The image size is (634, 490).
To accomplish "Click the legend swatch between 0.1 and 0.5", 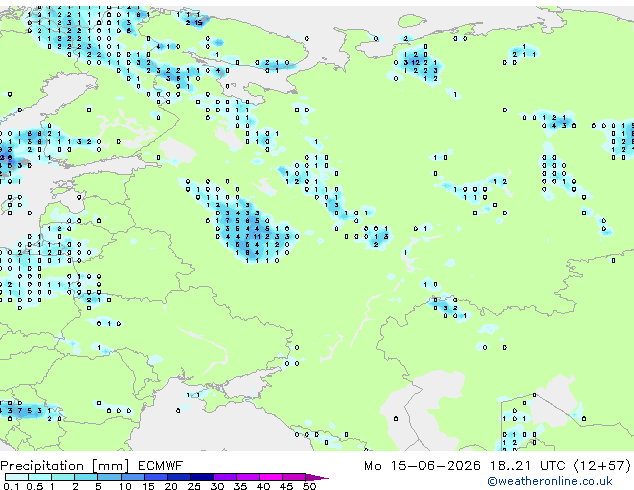I will pyautogui.click(x=17, y=477).
